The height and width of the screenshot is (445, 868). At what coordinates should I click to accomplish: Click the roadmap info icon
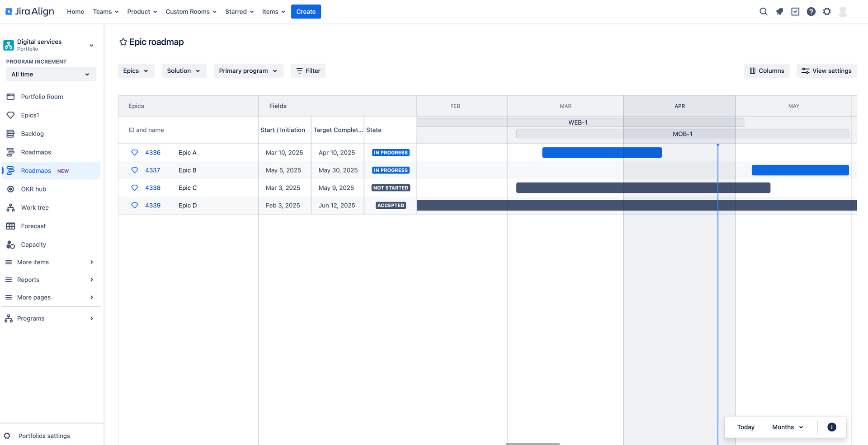pos(832,427)
